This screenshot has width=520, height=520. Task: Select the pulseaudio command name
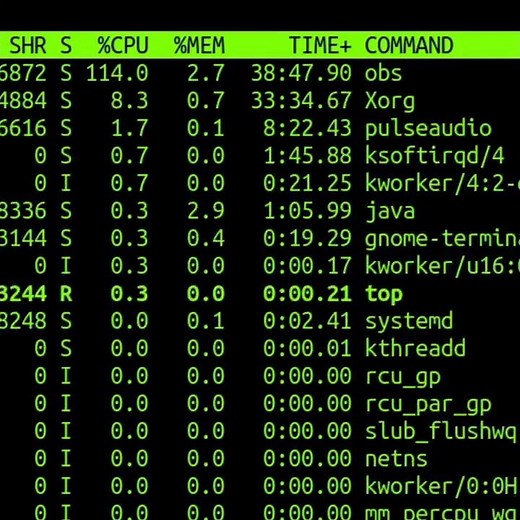[x=428, y=129]
